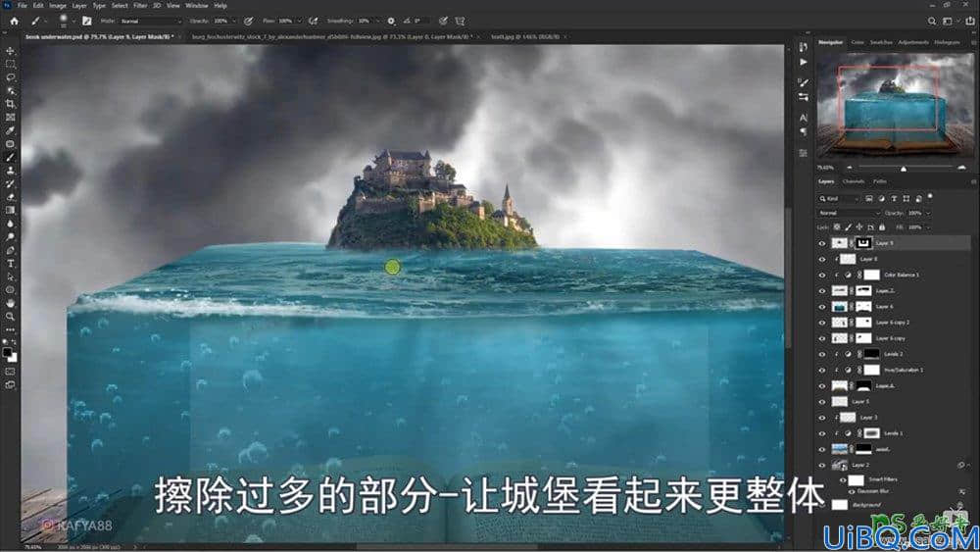Open the brush Opacity dropdown arrow
This screenshot has width=980, height=552.
[x=234, y=22]
